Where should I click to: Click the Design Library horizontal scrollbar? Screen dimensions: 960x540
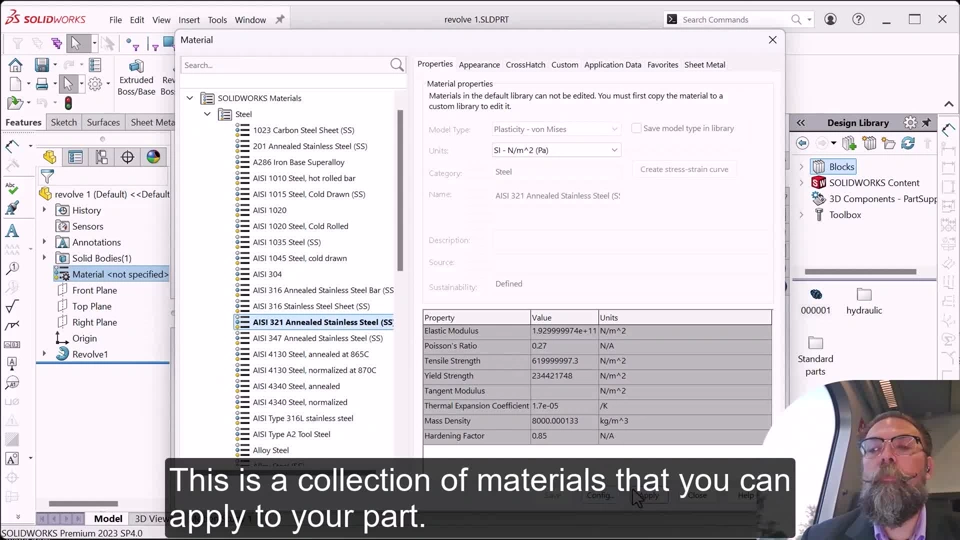[x=860, y=271]
